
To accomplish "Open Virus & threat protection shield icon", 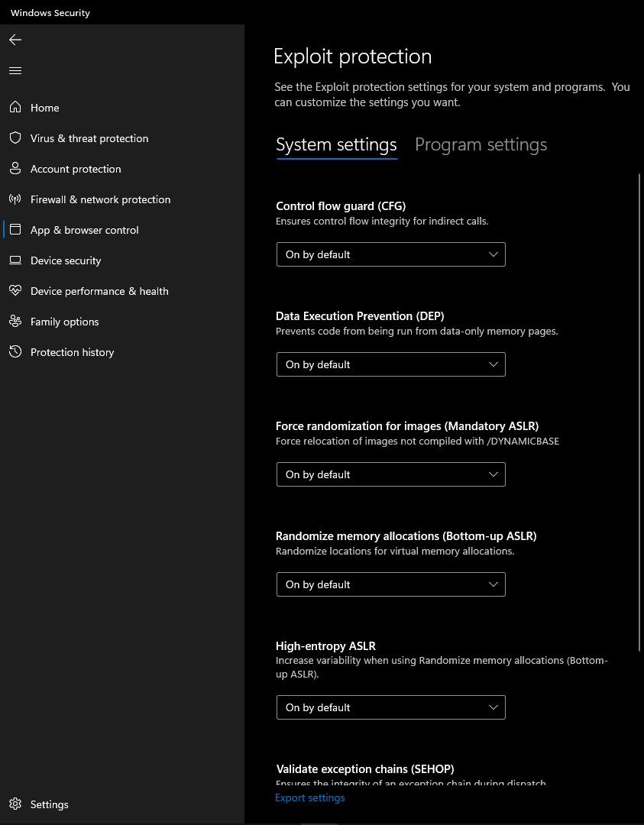I will 15,138.
